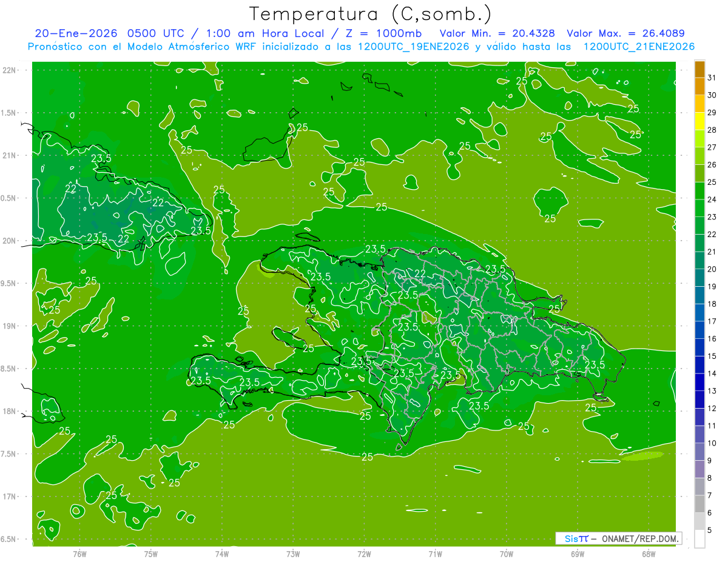Click the "18N" latitude axis label

coord(9,411)
